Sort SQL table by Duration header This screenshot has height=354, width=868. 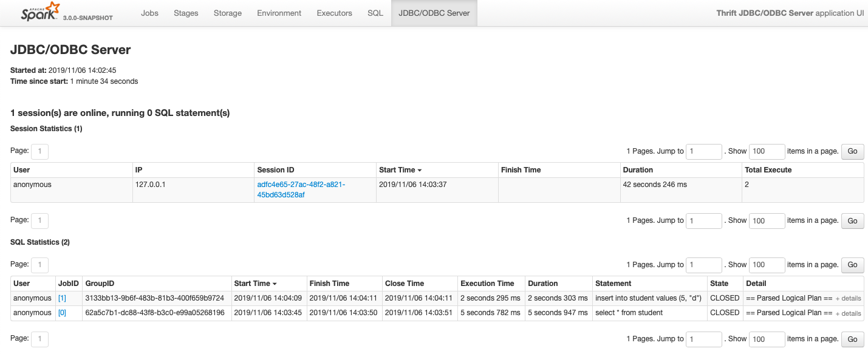tap(542, 284)
